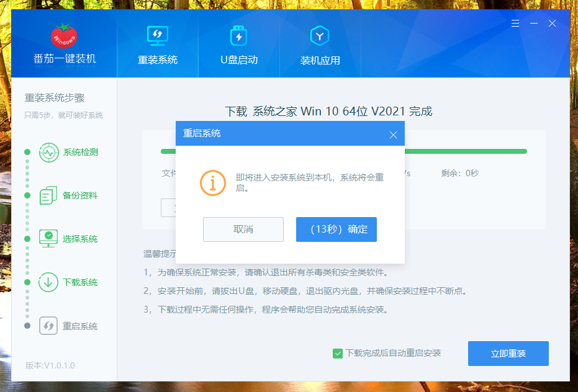Open the 重装系统 tab
This screenshot has height=392, width=578.
(158, 43)
